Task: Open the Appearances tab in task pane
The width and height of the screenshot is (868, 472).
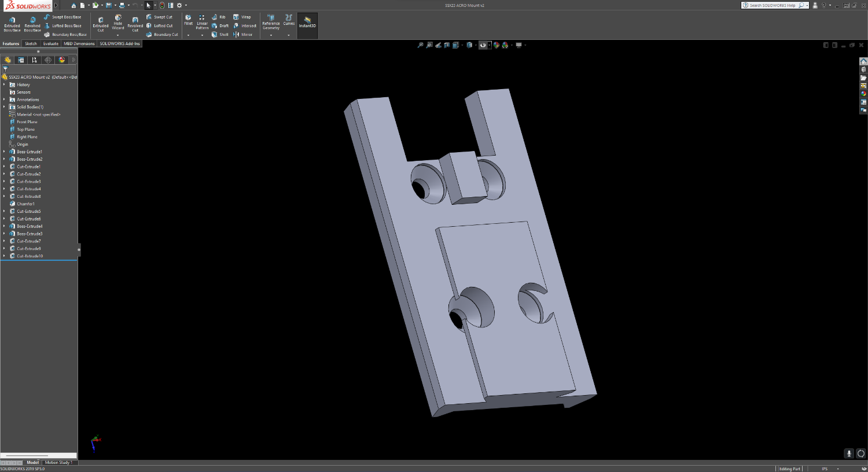Action: click(863, 94)
